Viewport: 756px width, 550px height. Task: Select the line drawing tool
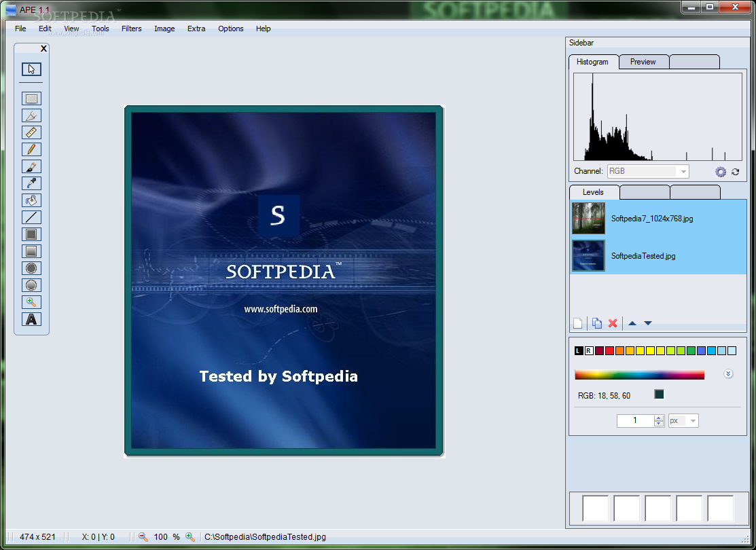31,217
